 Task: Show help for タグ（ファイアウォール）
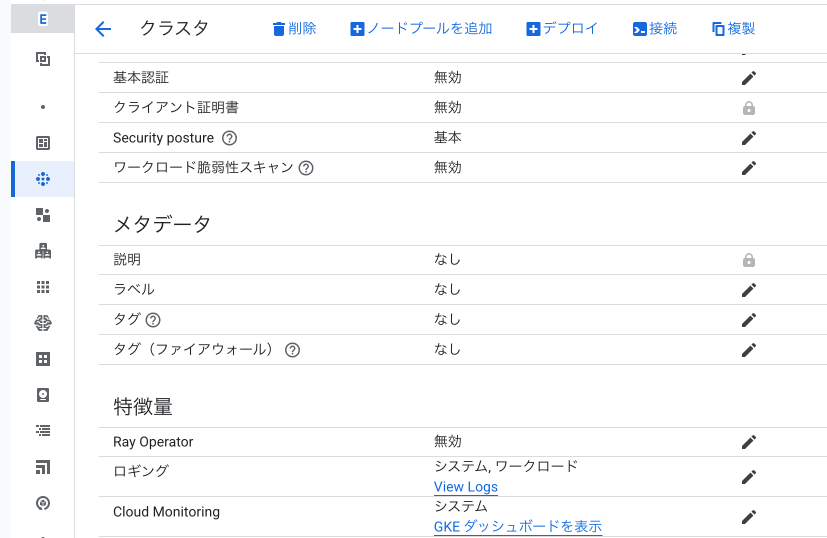point(292,350)
